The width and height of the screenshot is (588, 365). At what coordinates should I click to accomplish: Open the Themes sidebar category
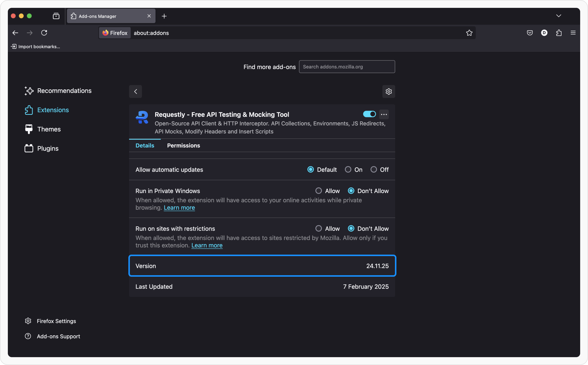pyautogui.click(x=49, y=129)
